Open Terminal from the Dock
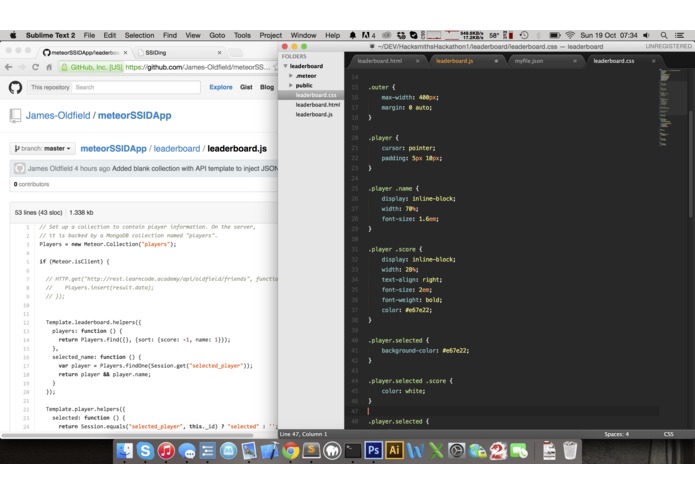 click(x=353, y=451)
